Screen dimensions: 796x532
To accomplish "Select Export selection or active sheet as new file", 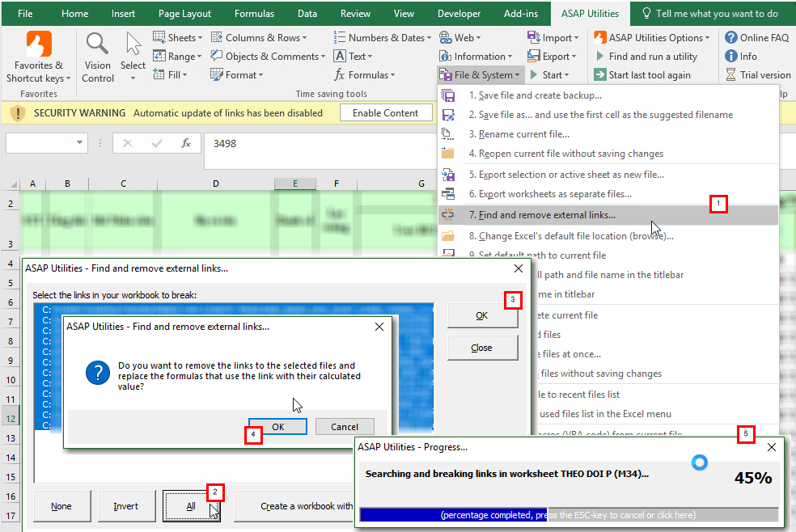I will [x=608, y=175].
